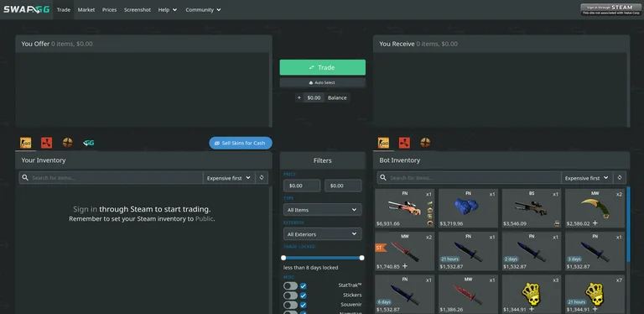Select CS:GO game tab in Your Inventory

25,143
